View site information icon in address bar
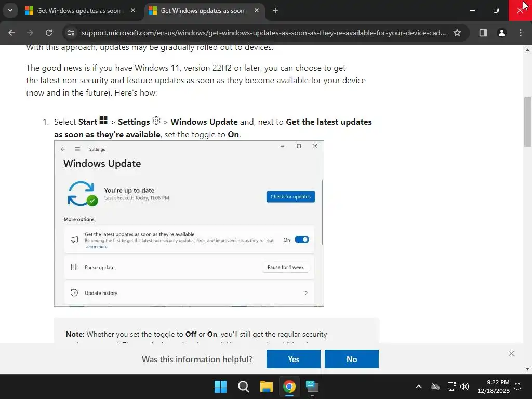 pyautogui.click(x=71, y=33)
